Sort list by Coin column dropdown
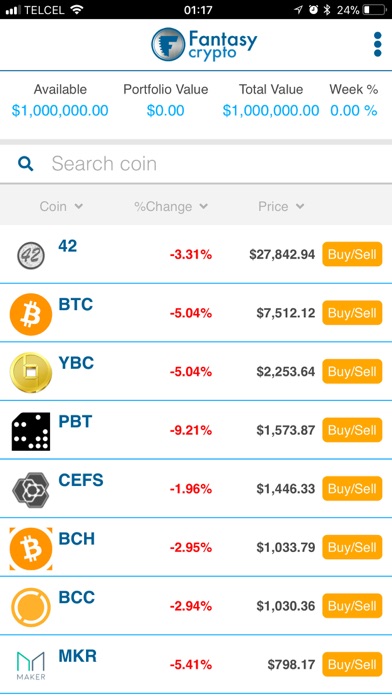The height and width of the screenshot is (696, 392). pos(61,206)
